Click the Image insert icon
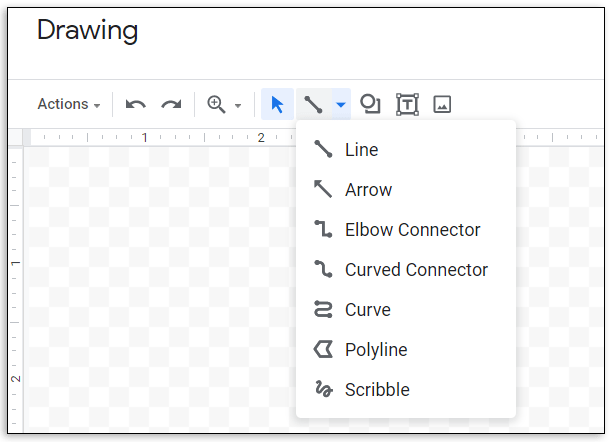 [x=442, y=104]
